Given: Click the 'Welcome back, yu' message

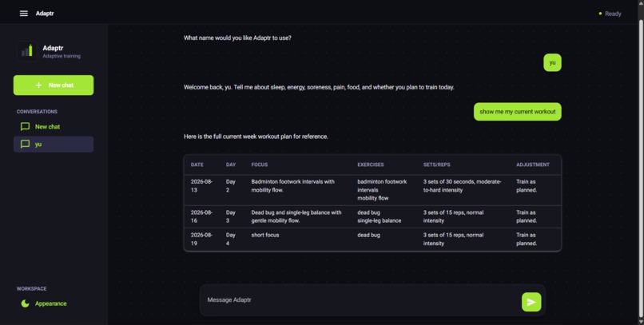Looking at the screenshot, I should (x=319, y=87).
